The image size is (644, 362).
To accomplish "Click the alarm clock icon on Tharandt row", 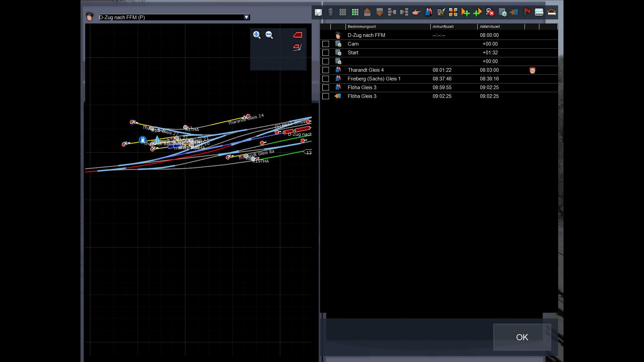I will tap(532, 70).
